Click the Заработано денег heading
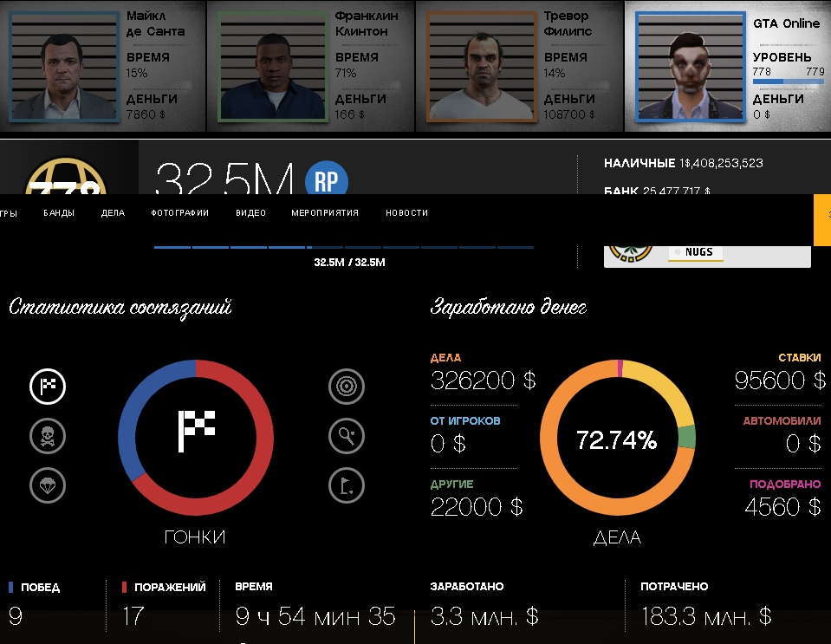This screenshot has width=831, height=644. pyautogui.click(x=509, y=308)
